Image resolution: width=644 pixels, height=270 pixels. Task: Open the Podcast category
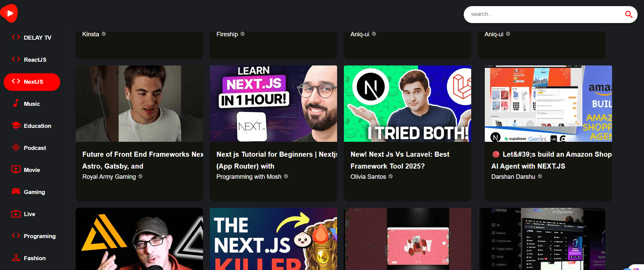point(32,148)
